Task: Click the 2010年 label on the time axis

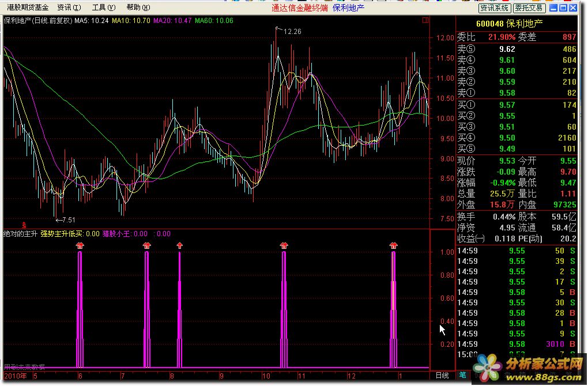Action: [x=16, y=376]
